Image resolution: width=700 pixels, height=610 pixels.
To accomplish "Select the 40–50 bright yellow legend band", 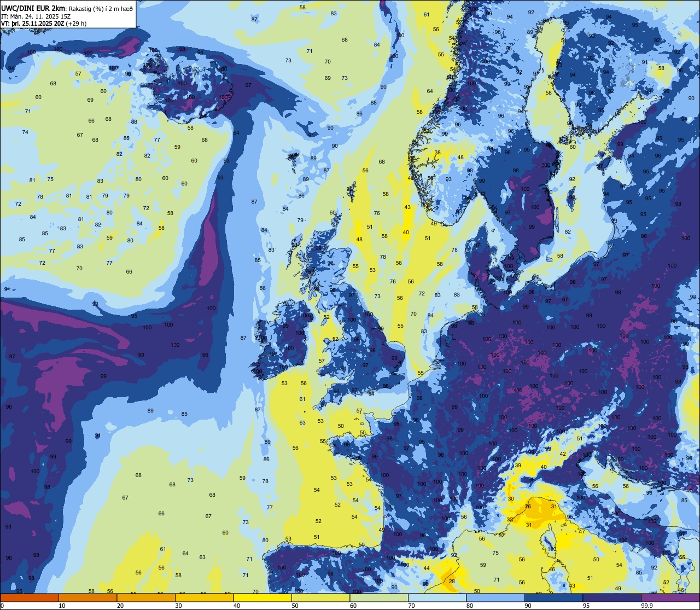I will (262, 598).
